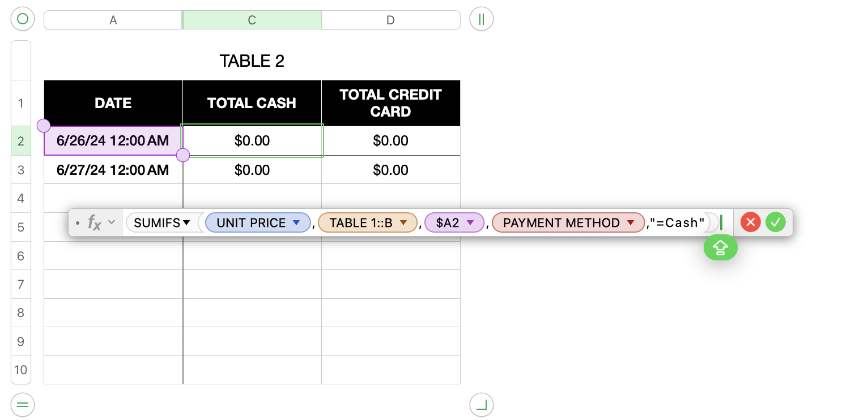The width and height of the screenshot is (868, 420).
Task: Open UNIT PRICE reference token dropdown
Action: [x=296, y=223]
